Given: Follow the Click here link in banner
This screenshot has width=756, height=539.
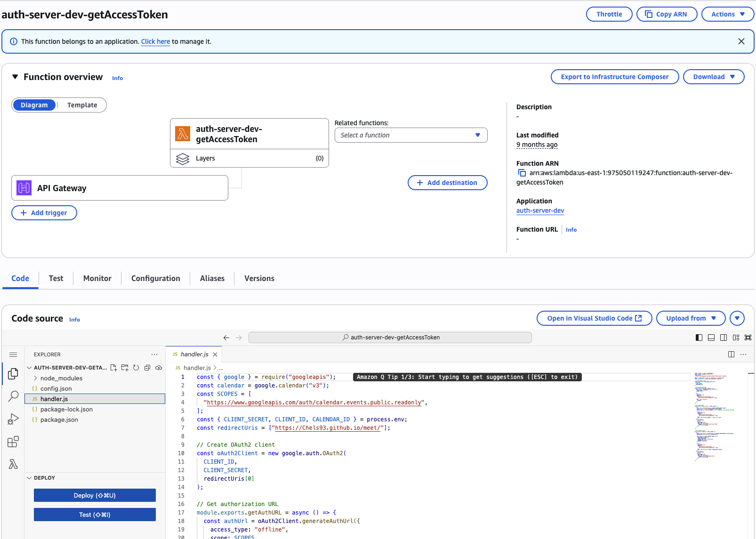Looking at the screenshot, I should click(155, 41).
